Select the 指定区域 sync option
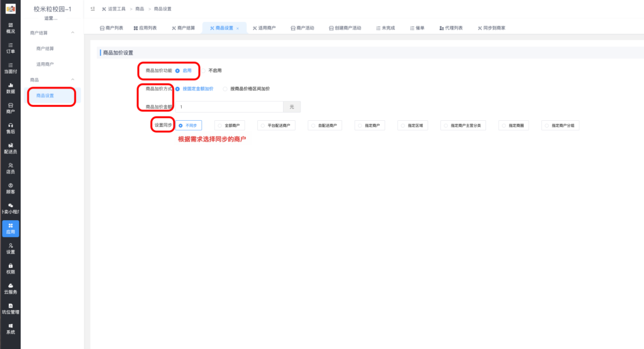The height and width of the screenshot is (349, 644). coord(413,126)
